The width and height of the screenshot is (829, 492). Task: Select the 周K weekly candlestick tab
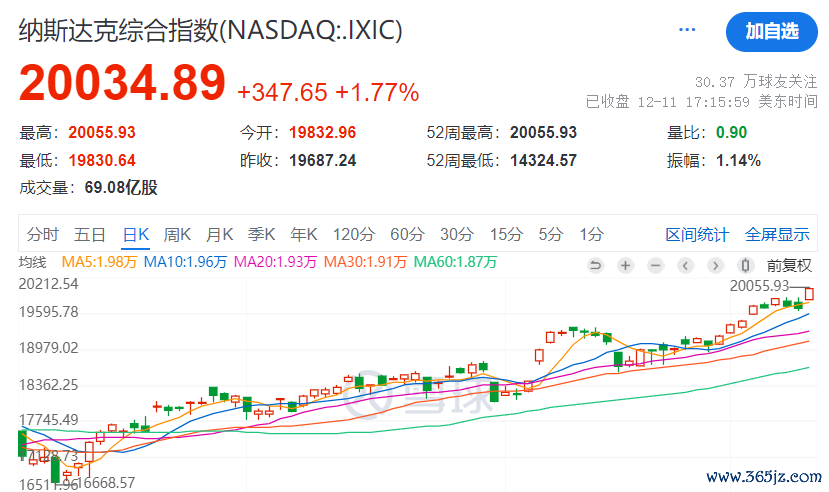tap(177, 234)
